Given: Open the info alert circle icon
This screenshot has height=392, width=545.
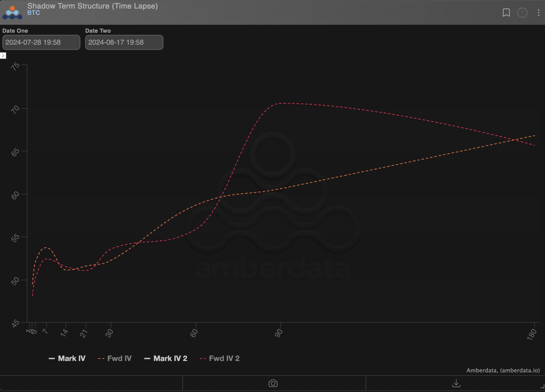Looking at the screenshot, I should 522,13.
